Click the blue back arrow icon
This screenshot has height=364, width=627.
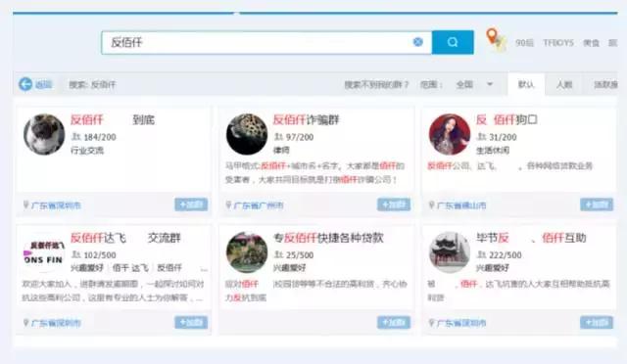[25, 84]
